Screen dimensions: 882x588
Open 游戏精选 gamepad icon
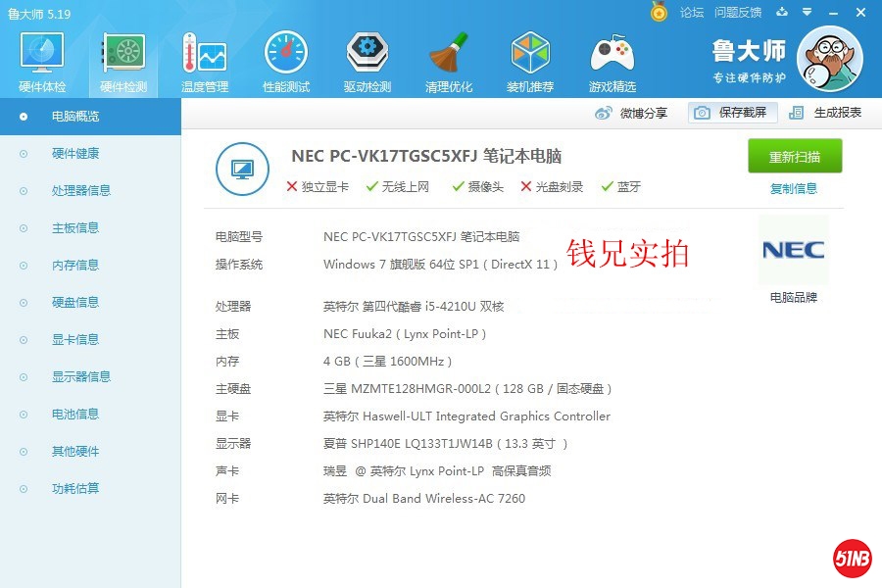[612, 62]
